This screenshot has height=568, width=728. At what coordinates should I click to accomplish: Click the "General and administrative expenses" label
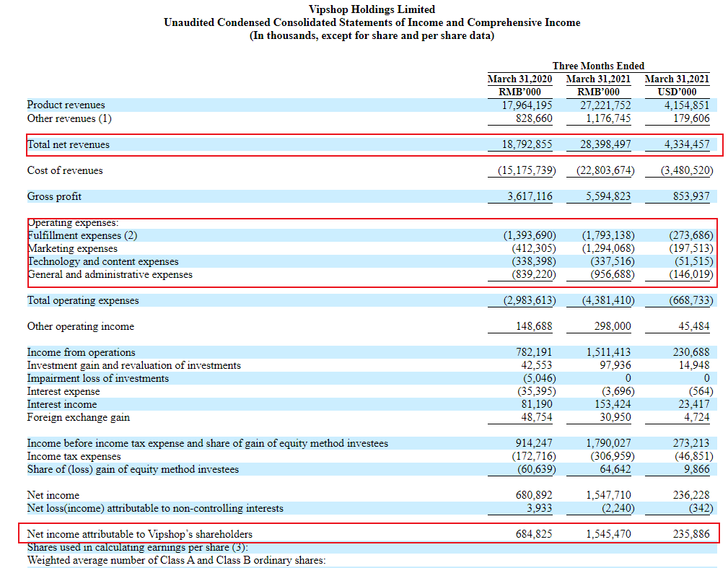(x=110, y=274)
